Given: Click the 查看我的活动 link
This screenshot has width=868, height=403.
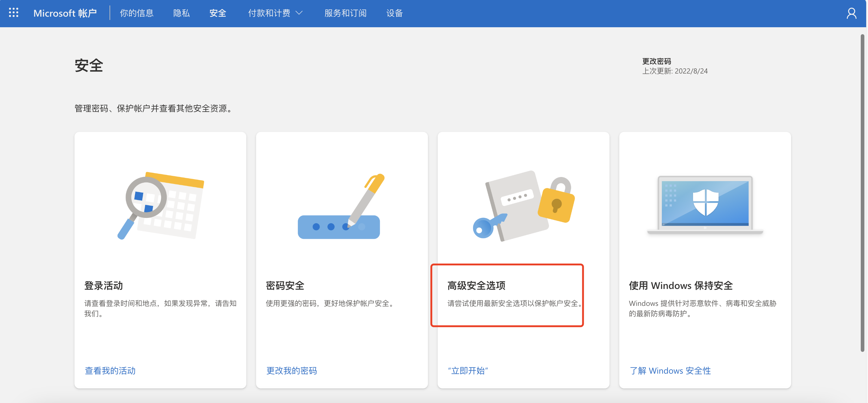Looking at the screenshot, I should pos(110,371).
